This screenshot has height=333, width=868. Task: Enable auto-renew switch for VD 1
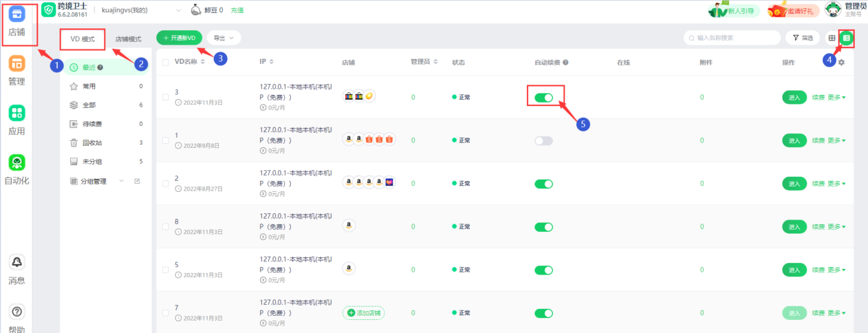tap(544, 140)
